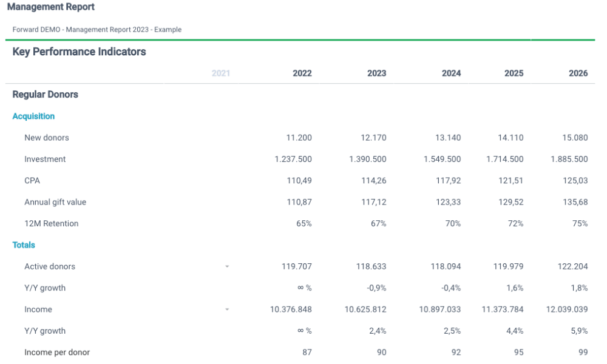The height and width of the screenshot is (364, 607).
Task: Open the Acquisition section heading
Action: [x=33, y=116]
